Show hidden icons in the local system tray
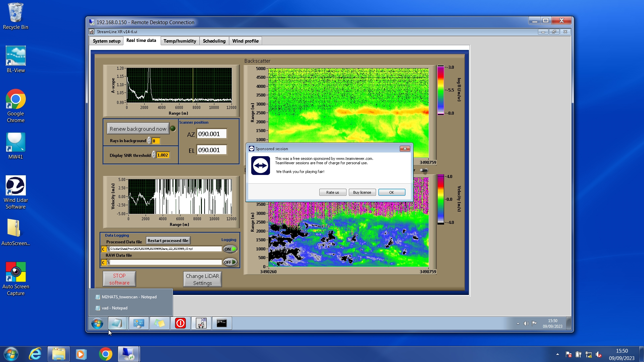Viewport: 644px width, 362px height. pyautogui.click(x=557, y=354)
